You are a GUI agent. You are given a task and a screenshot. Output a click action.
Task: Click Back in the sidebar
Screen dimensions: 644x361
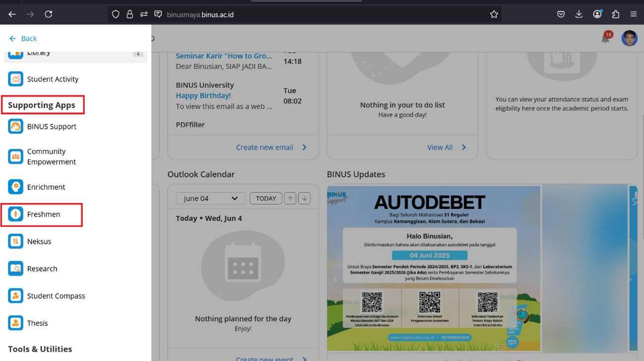coord(23,38)
